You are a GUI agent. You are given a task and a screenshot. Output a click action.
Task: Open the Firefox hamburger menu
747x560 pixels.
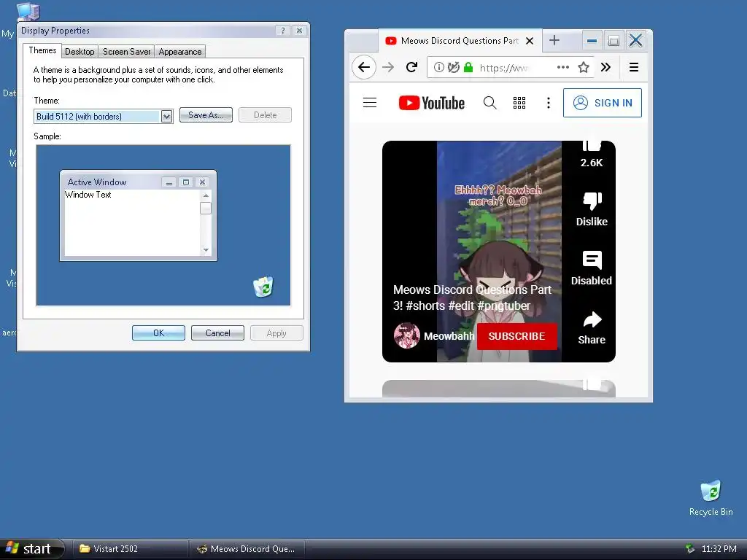click(x=634, y=67)
